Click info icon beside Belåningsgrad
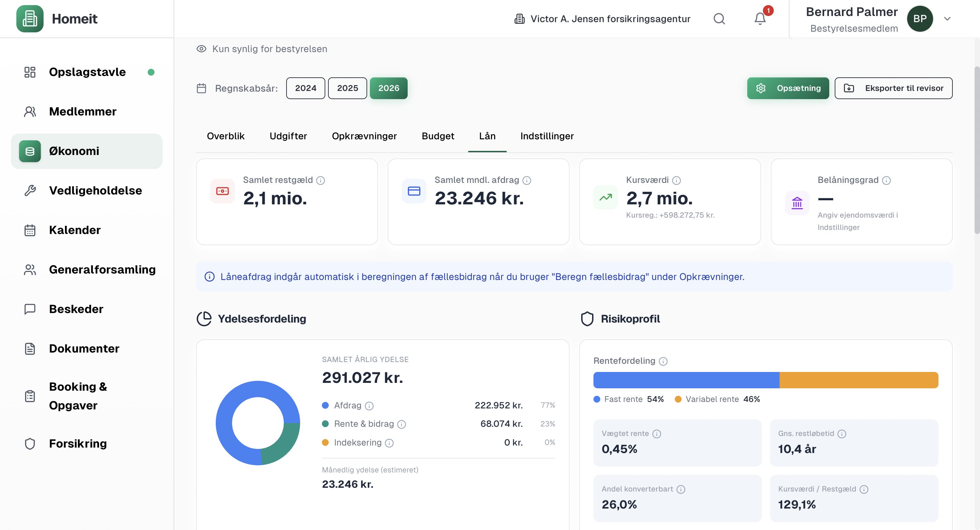Viewport: 980px width, 530px height. [x=886, y=181]
